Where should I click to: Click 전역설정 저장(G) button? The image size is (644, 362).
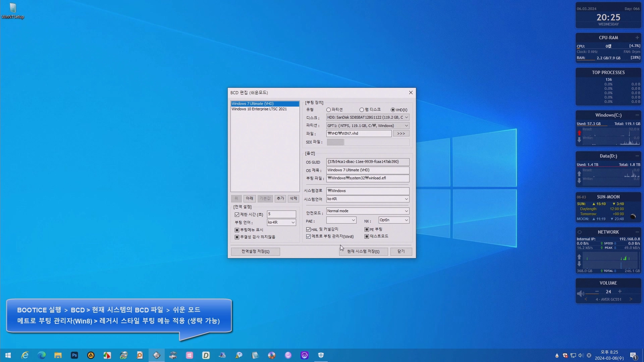(x=255, y=252)
